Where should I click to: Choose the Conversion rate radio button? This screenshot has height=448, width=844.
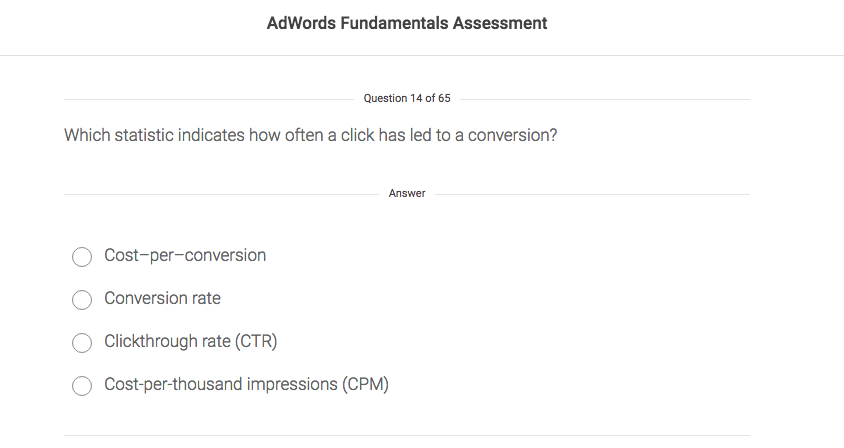click(x=82, y=300)
